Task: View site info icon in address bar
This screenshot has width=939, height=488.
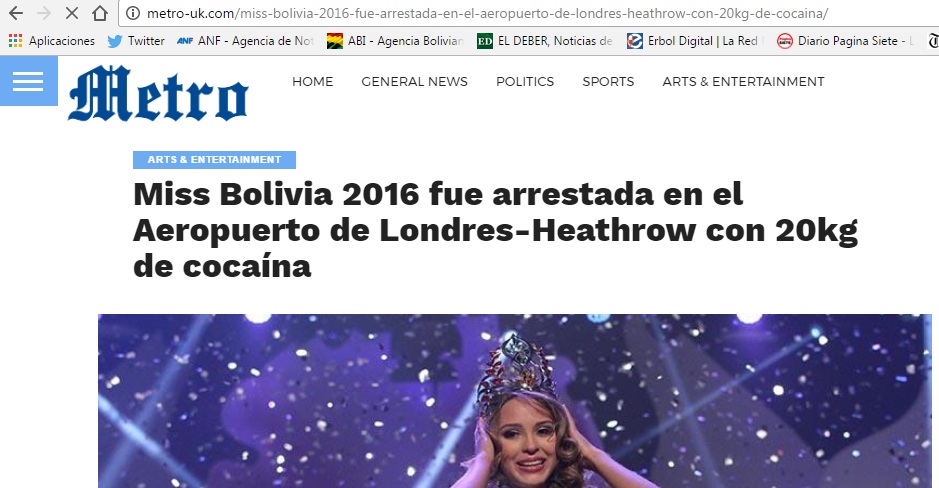Action: (x=133, y=13)
